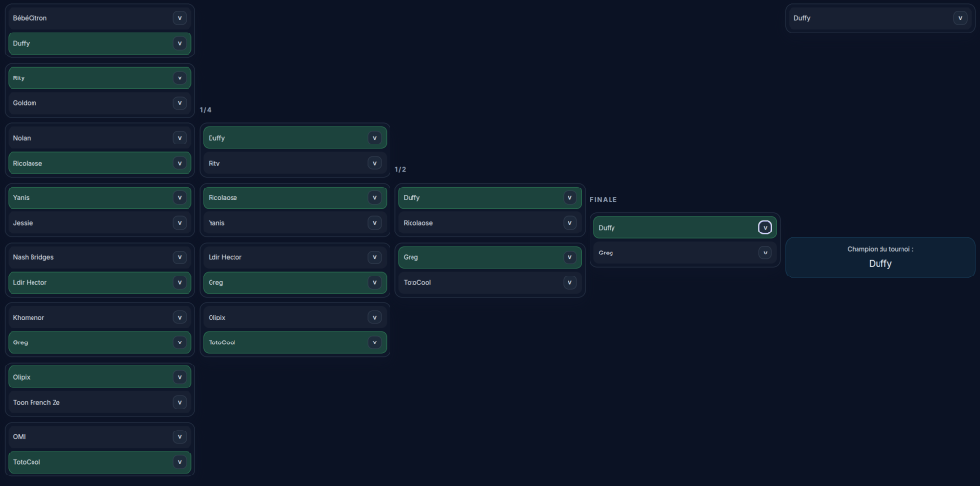Toggle winner V for TotoCool in semifinal
This screenshot has height=486, width=980.
pos(569,283)
